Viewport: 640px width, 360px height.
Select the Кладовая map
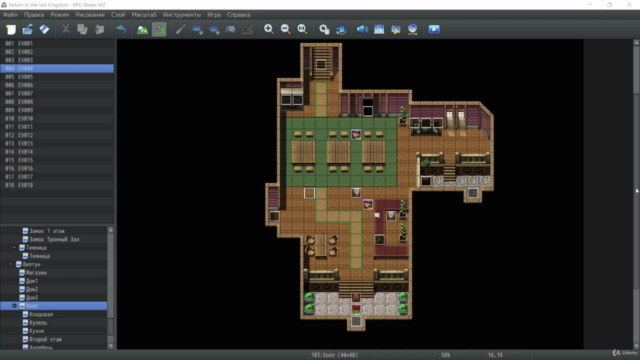tap(41, 314)
